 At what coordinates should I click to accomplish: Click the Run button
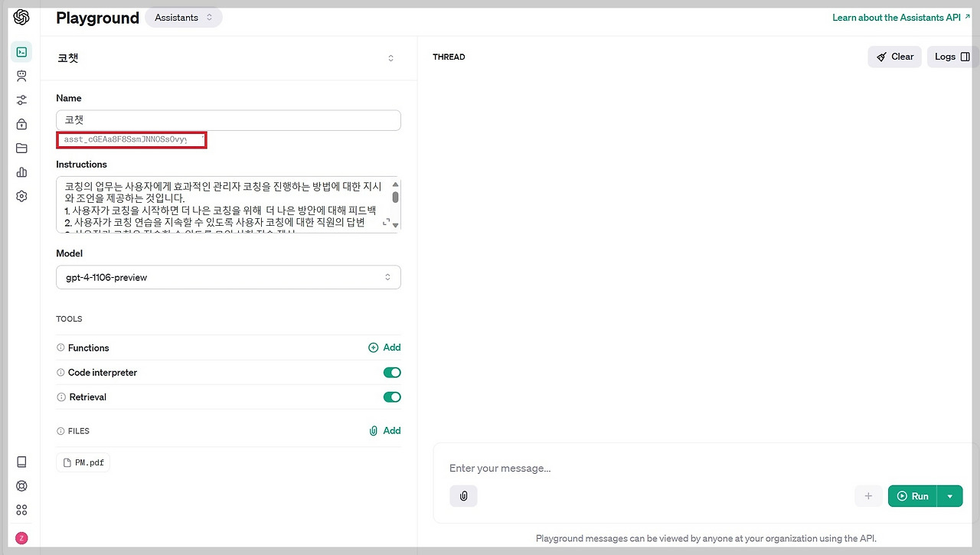point(913,496)
